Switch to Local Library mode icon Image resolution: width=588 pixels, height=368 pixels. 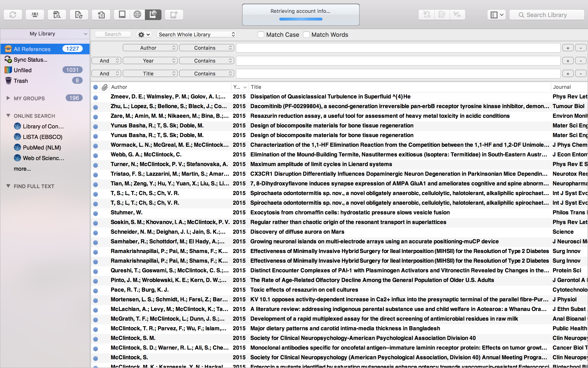click(x=122, y=15)
